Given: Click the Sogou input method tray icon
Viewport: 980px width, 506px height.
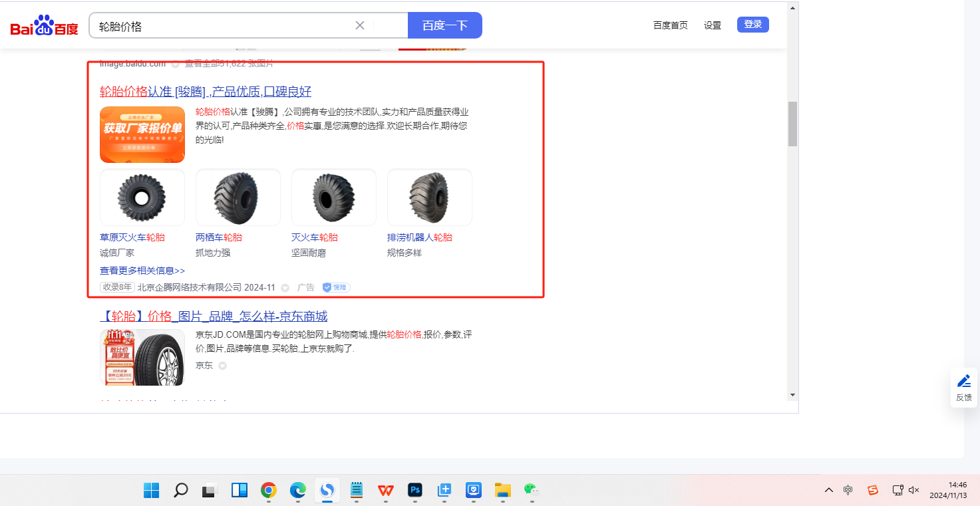Looking at the screenshot, I should point(873,490).
